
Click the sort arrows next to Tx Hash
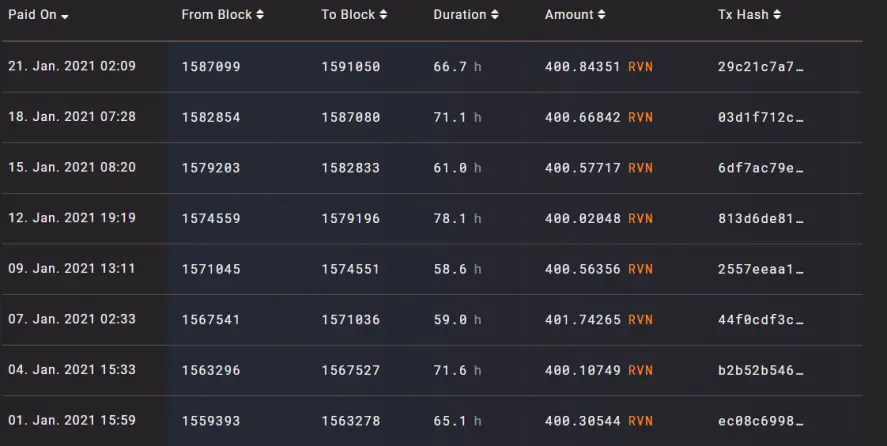[777, 15]
